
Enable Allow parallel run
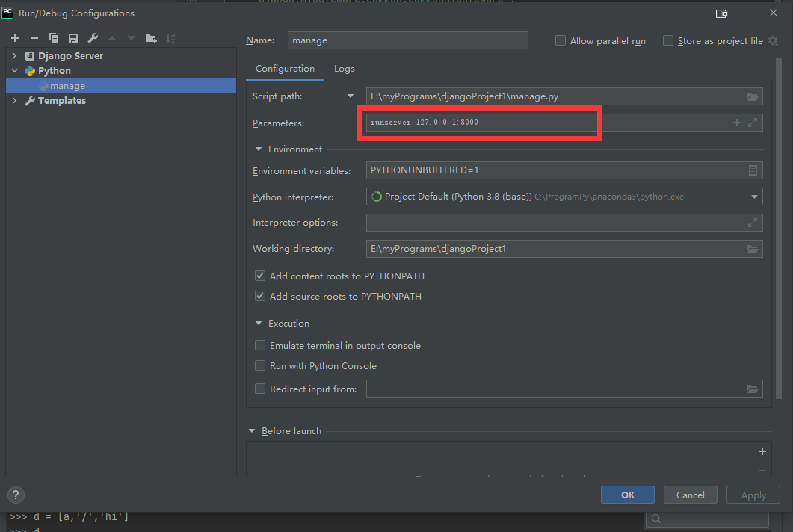[561, 40]
